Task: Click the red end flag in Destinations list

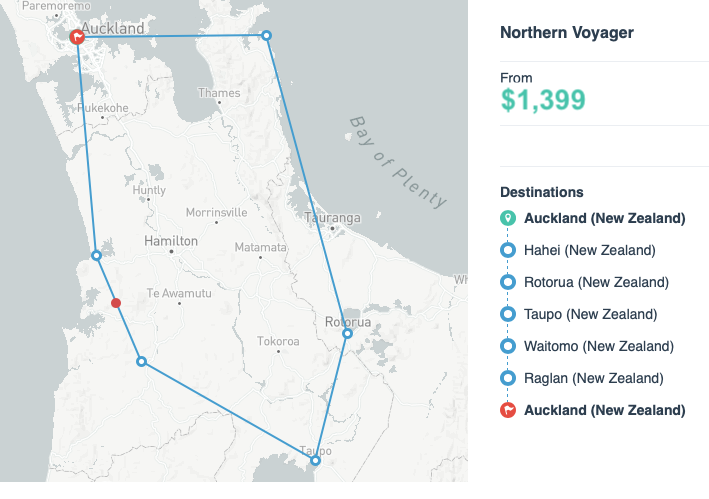Action: click(x=508, y=410)
